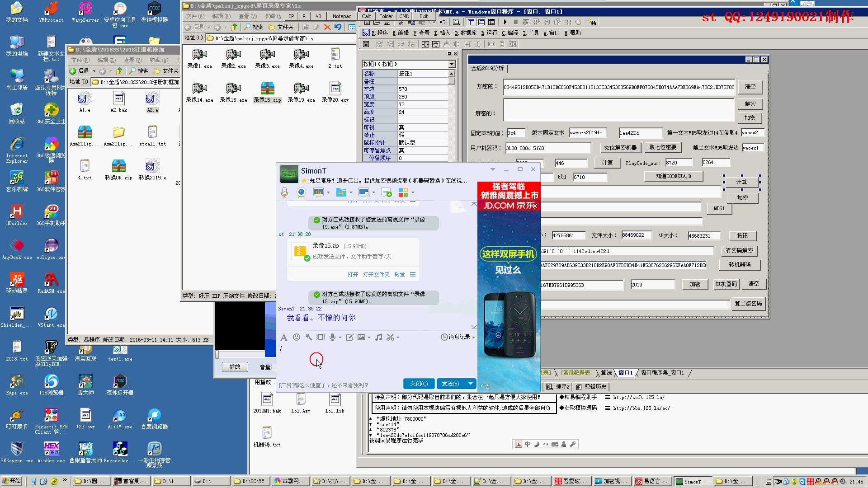Click the media player progress slider thumb
Viewport: 868px width, 488px height.
(217, 355)
